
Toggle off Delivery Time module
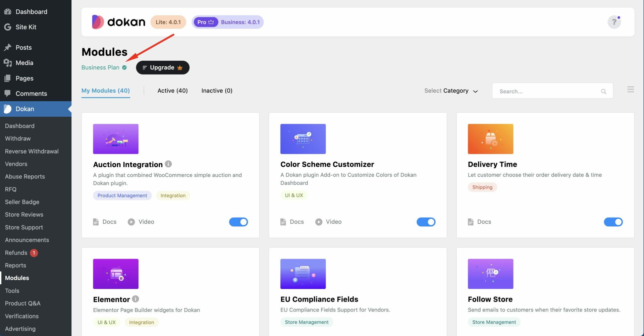coord(613,222)
